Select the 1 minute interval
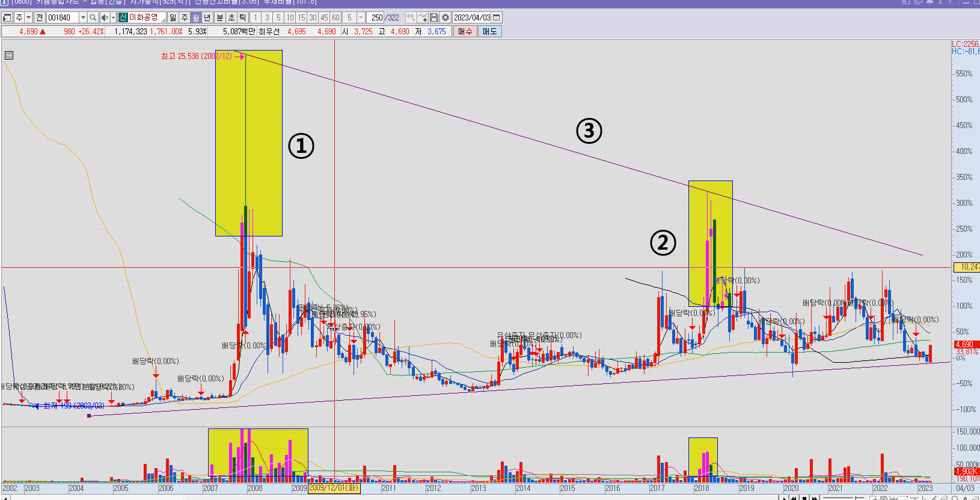 (x=256, y=17)
